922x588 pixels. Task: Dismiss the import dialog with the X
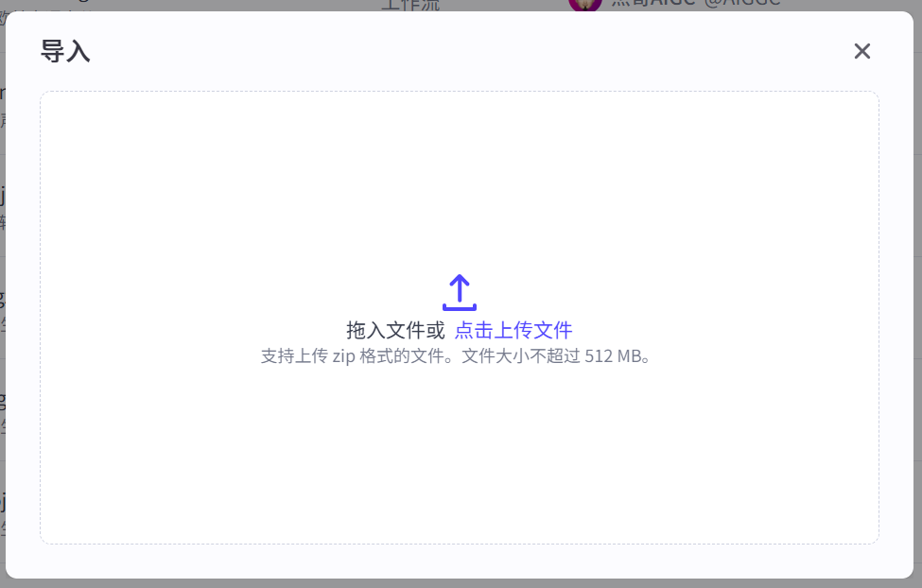[861, 51]
